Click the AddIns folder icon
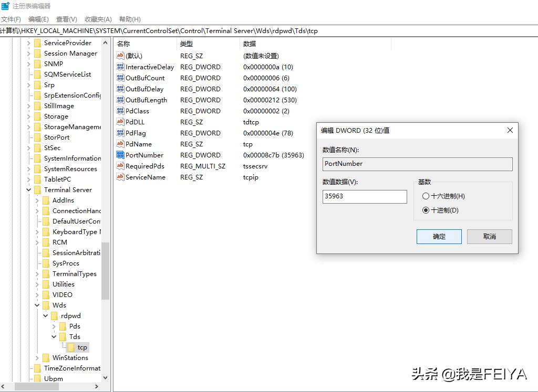 tap(46, 200)
